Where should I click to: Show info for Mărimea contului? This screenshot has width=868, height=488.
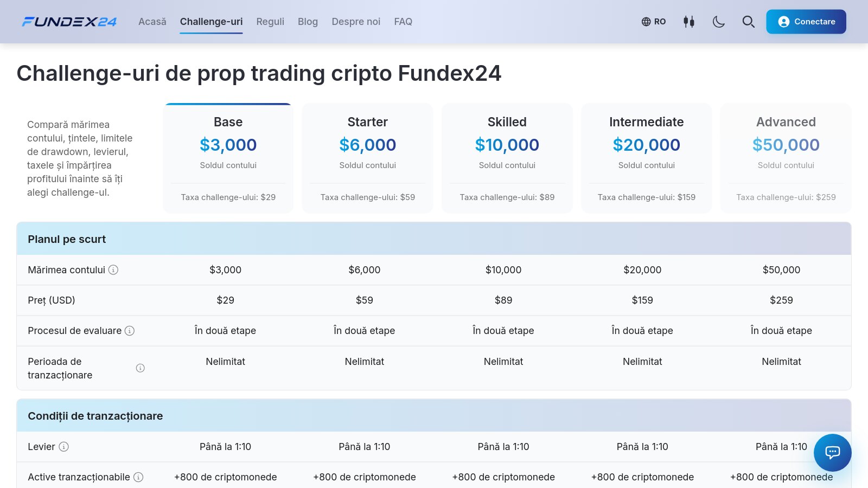(113, 269)
